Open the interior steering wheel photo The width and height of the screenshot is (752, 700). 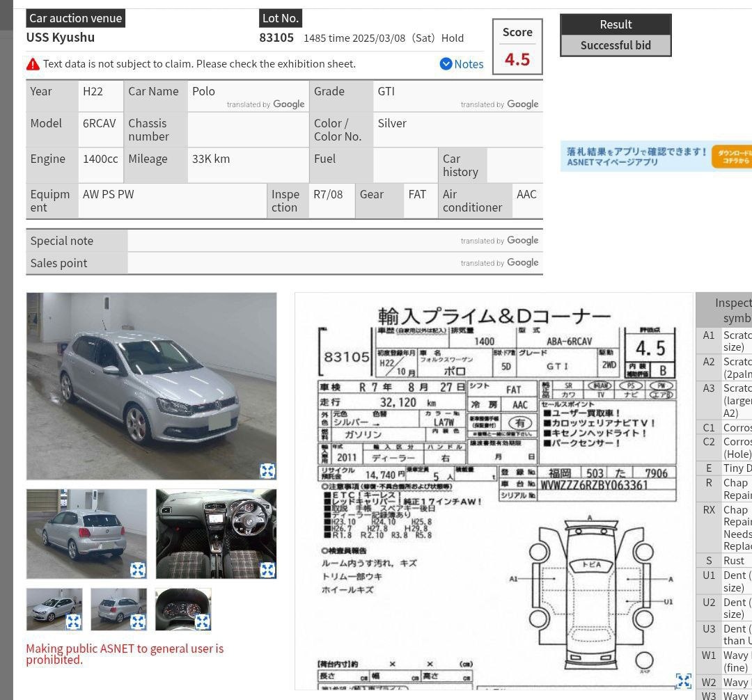point(217,534)
